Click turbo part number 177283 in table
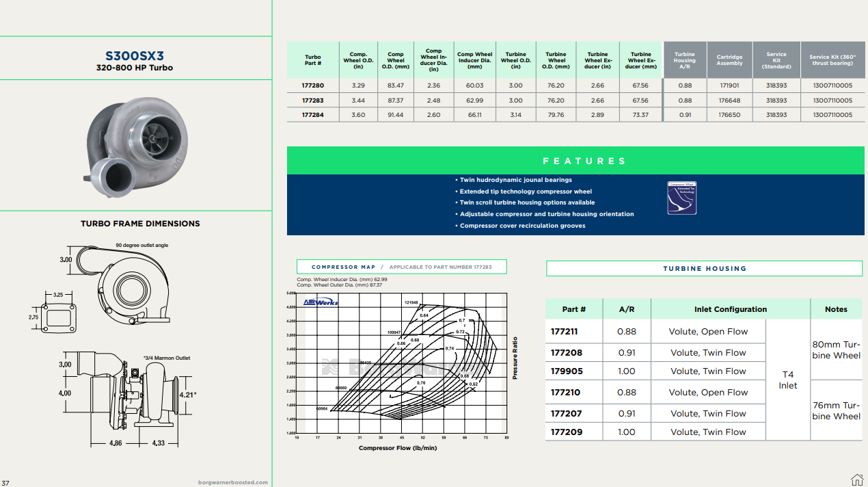Screen dimensions: 868x487 [x=313, y=101]
